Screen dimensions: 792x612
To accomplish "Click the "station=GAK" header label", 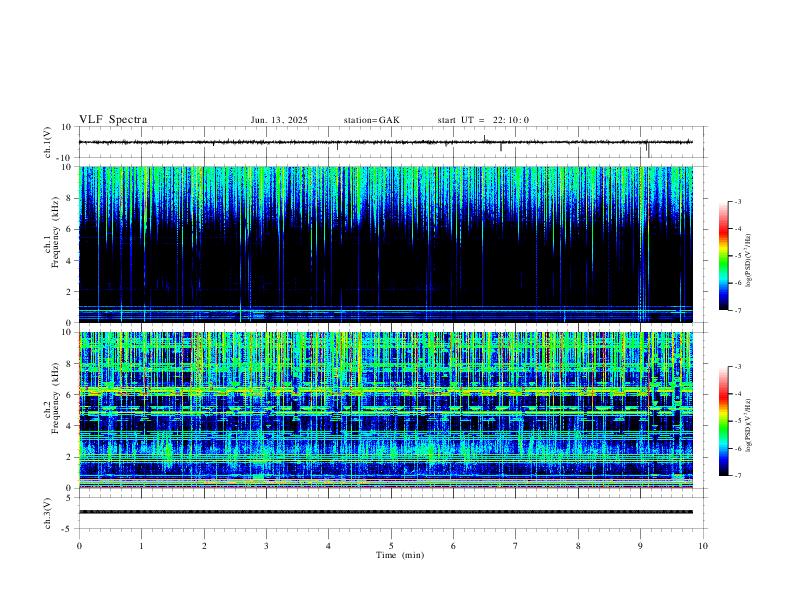I will [371, 120].
